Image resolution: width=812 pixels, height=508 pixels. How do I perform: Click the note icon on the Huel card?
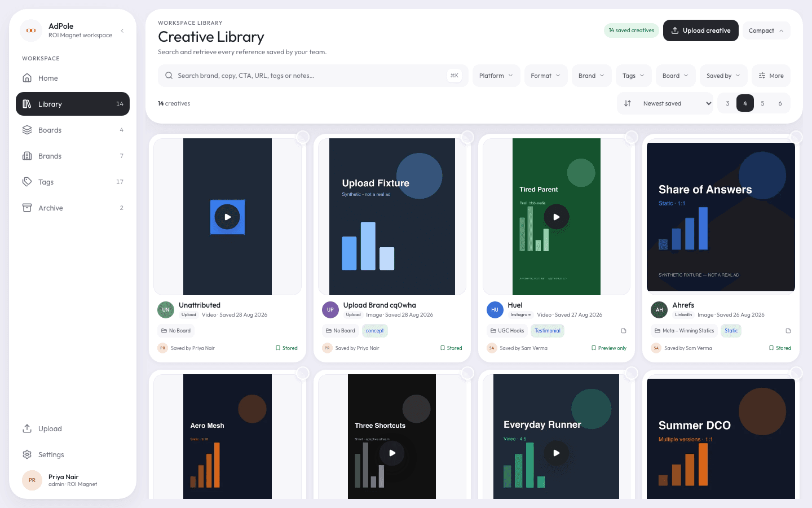(624, 331)
